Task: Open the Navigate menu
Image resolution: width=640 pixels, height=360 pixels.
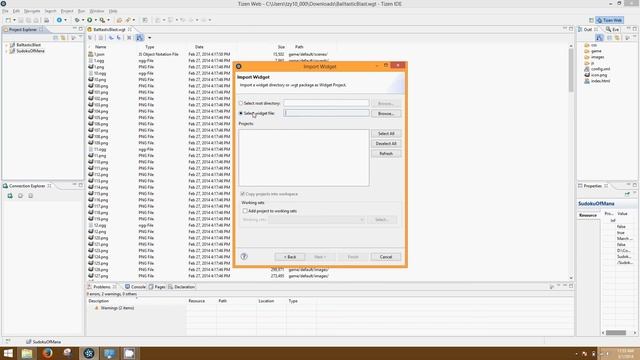Action: click(x=32, y=11)
